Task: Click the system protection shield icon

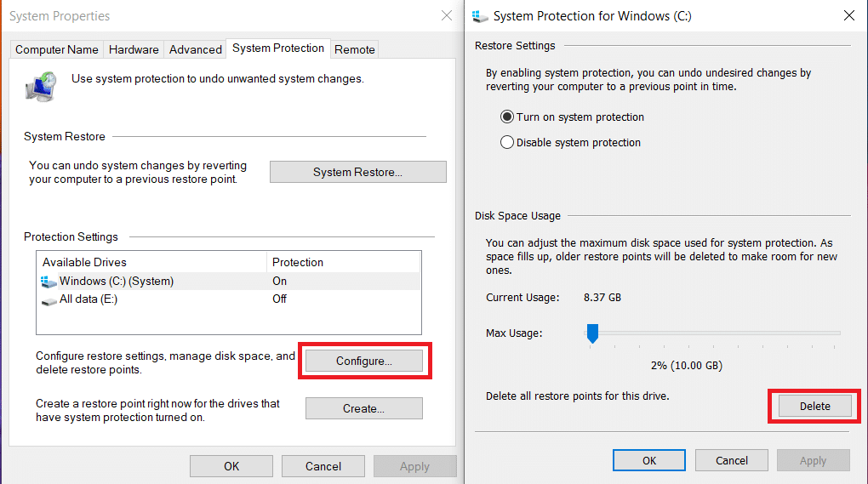Action: tap(41, 86)
